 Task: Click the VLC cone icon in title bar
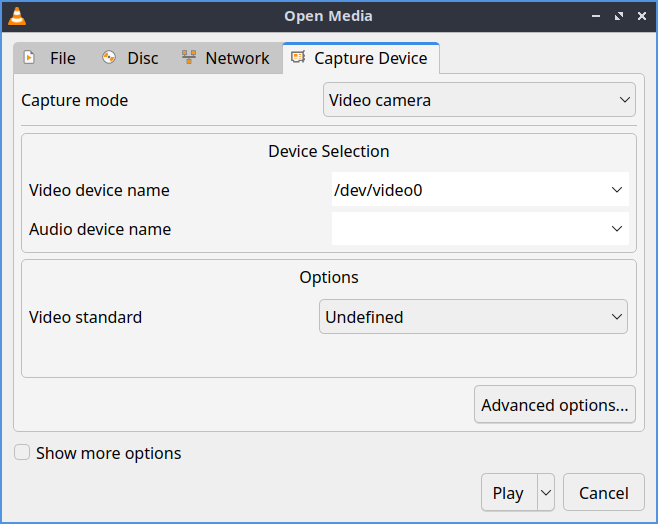[17, 15]
